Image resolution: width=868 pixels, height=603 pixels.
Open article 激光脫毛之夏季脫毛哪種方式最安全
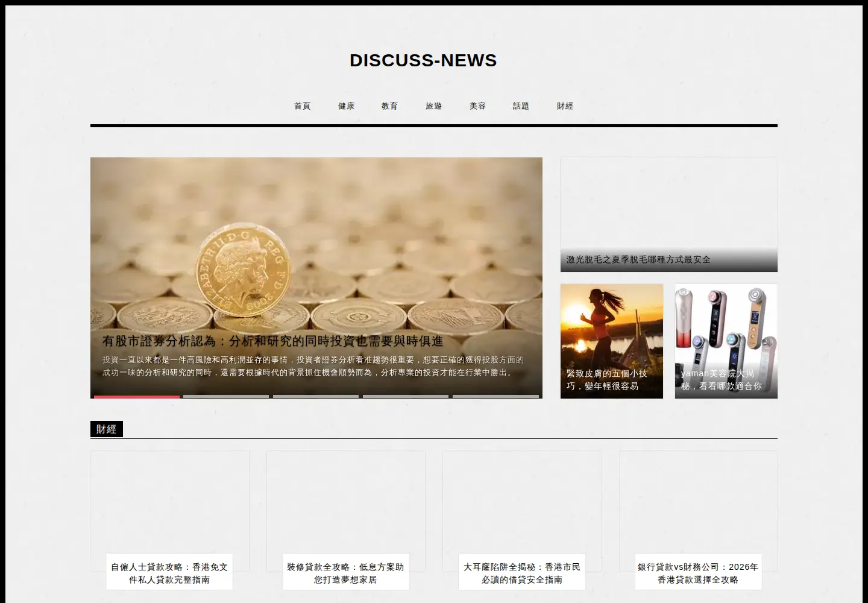638,260
